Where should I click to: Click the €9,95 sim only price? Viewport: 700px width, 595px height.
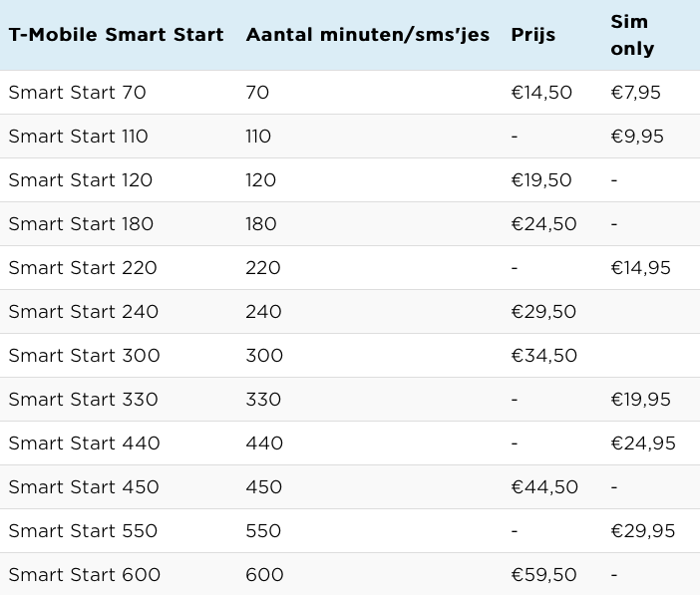[x=637, y=137]
